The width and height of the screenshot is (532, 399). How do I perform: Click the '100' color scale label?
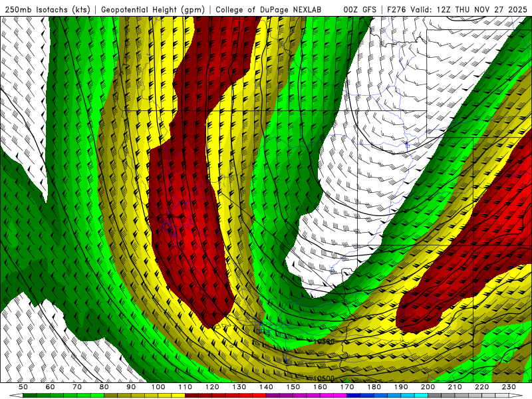158,387
